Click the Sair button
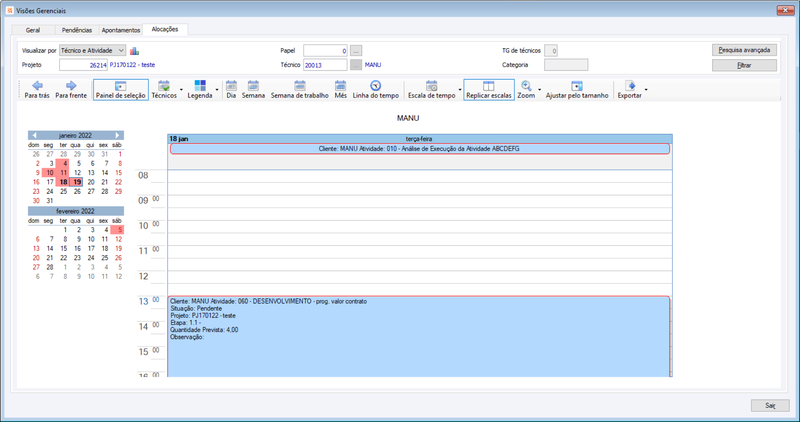Image resolution: width=800 pixels, height=422 pixels. pos(770,405)
